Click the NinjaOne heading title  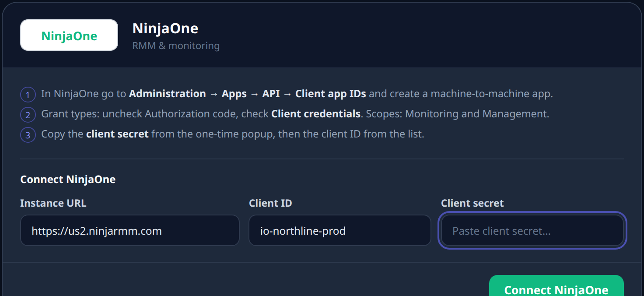click(165, 28)
